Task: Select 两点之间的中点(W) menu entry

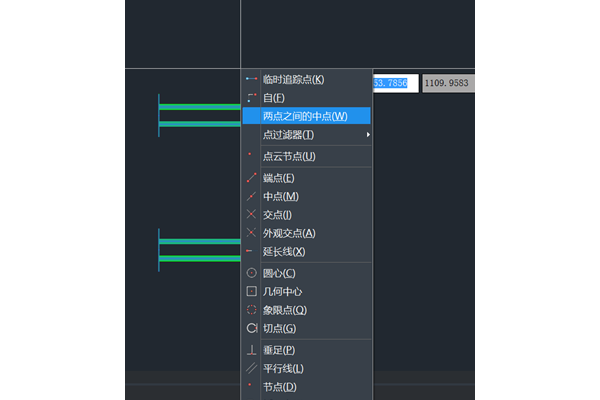Action: 305,116
